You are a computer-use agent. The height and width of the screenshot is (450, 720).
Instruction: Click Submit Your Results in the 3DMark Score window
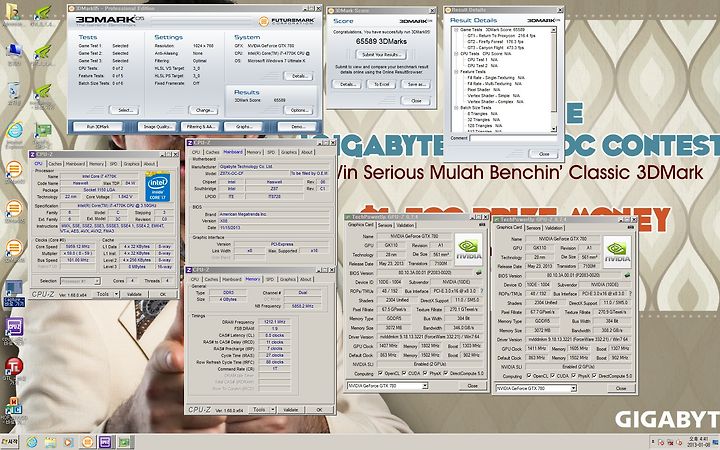(x=381, y=55)
